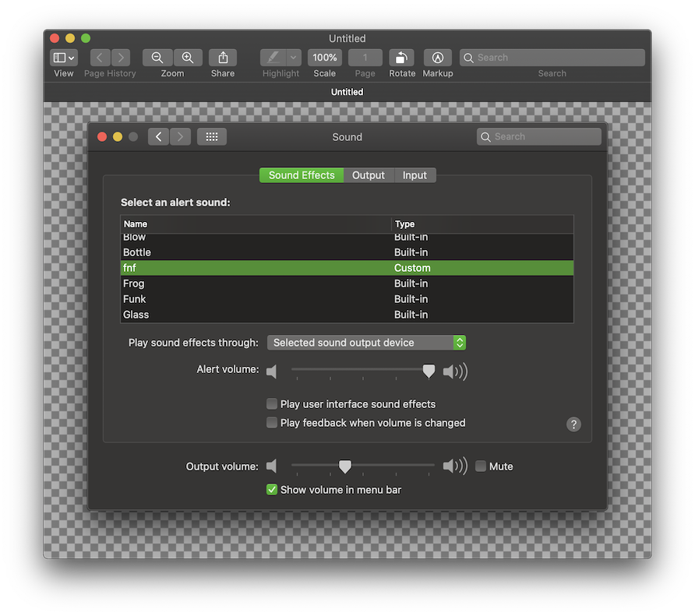Image resolution: width=695 pixels, height=616 pixels.
Task: Check the Mute checkbox
Action: [481, 466]
